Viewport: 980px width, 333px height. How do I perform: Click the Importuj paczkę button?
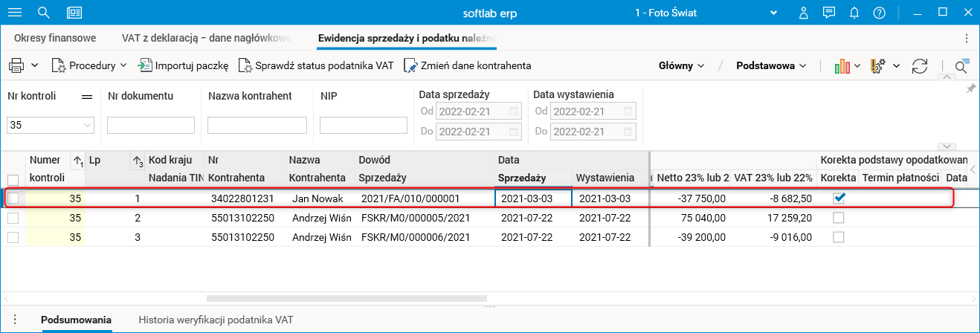183,65
